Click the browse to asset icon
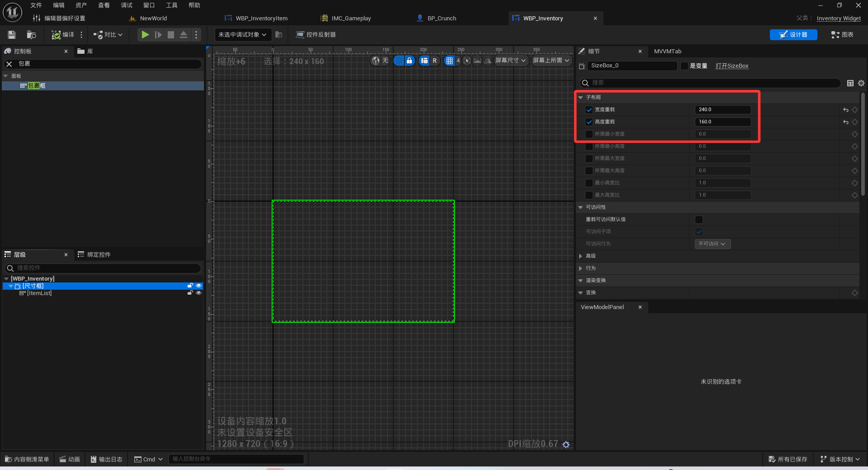The height and width of the screenshot is (470, 868). click(31, 35)
